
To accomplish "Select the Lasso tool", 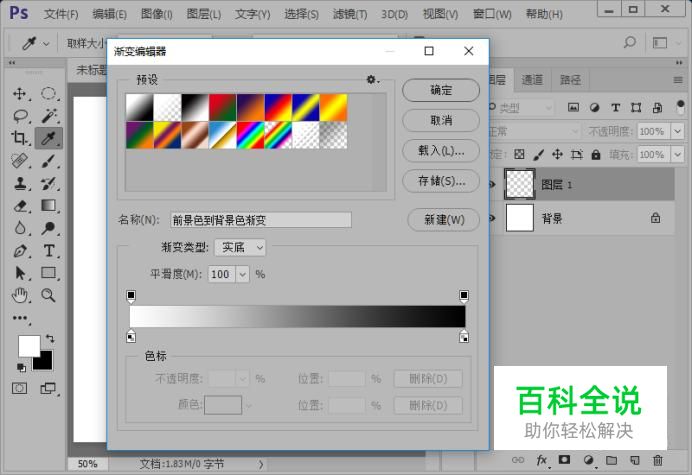I will [x=20, y=116].
